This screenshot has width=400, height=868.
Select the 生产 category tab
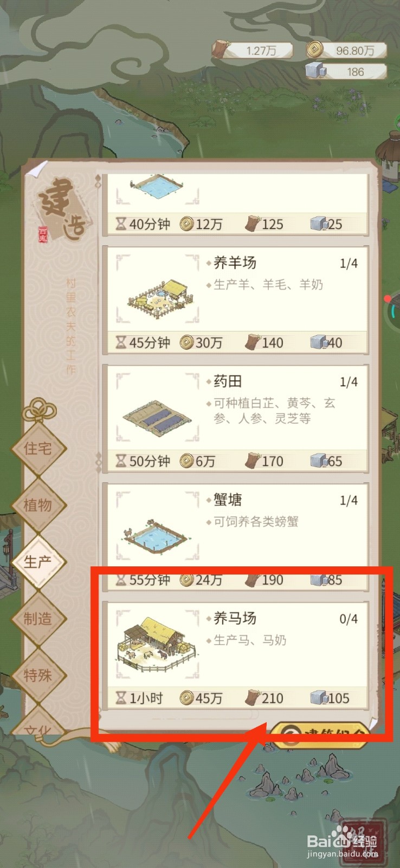(x=38, y=562)
